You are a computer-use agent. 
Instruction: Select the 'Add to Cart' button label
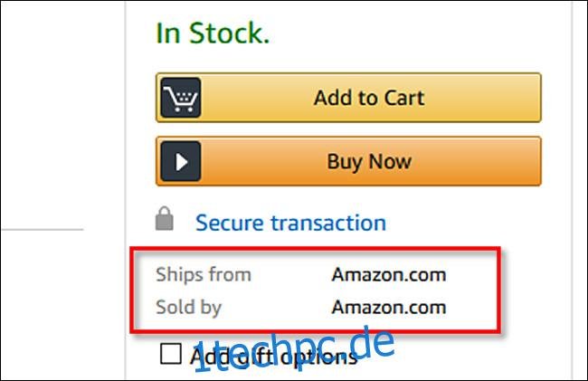coord(369,98)
